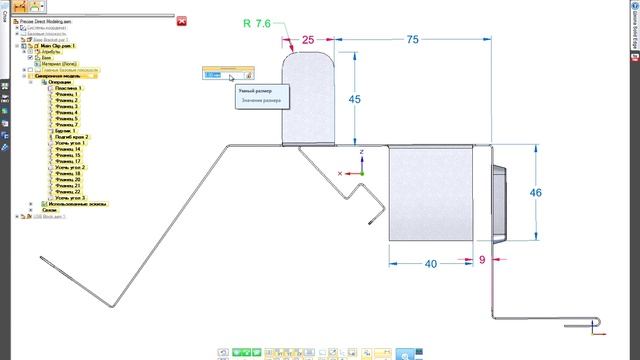The image size is (640, 360).
Task: Select the Фланец 3 feature
Action: 66,107
